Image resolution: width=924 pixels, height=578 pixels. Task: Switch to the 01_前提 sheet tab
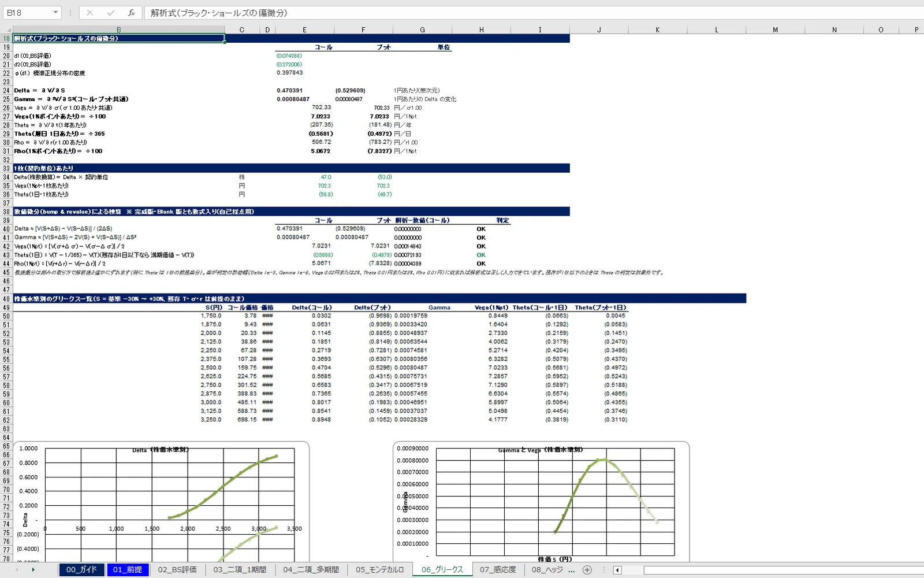(128, 570)
